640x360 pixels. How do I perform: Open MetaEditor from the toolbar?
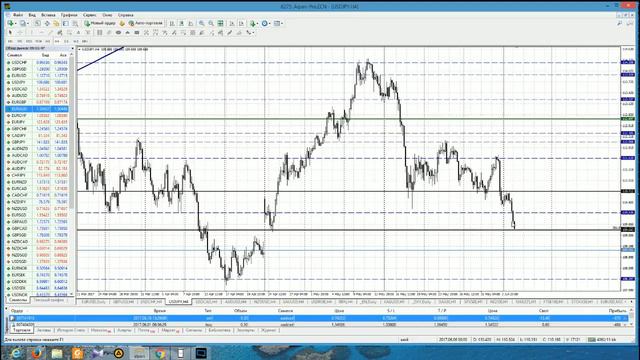122,23
